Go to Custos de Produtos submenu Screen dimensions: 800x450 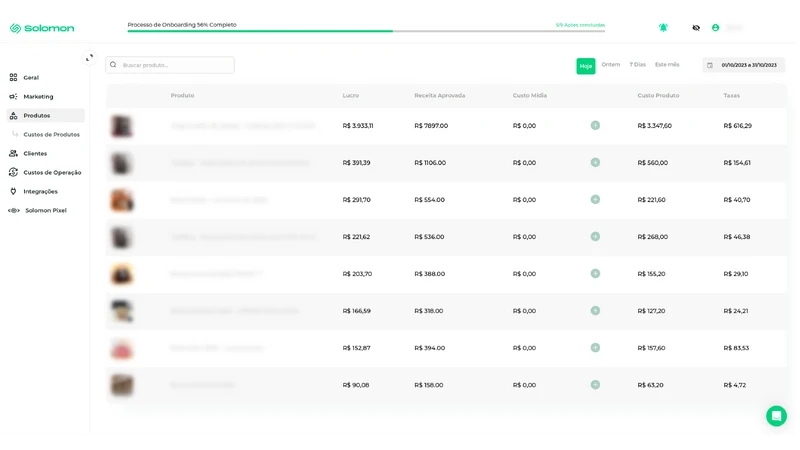pos(51,135)
